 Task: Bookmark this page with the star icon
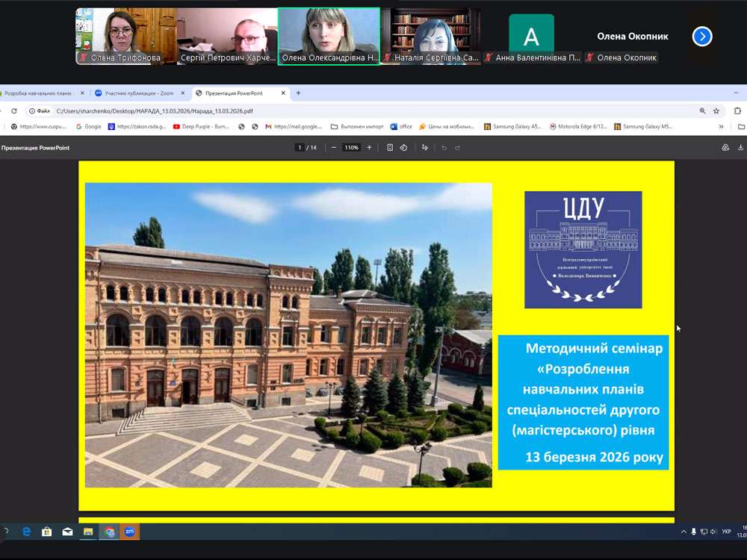point(716,111)
